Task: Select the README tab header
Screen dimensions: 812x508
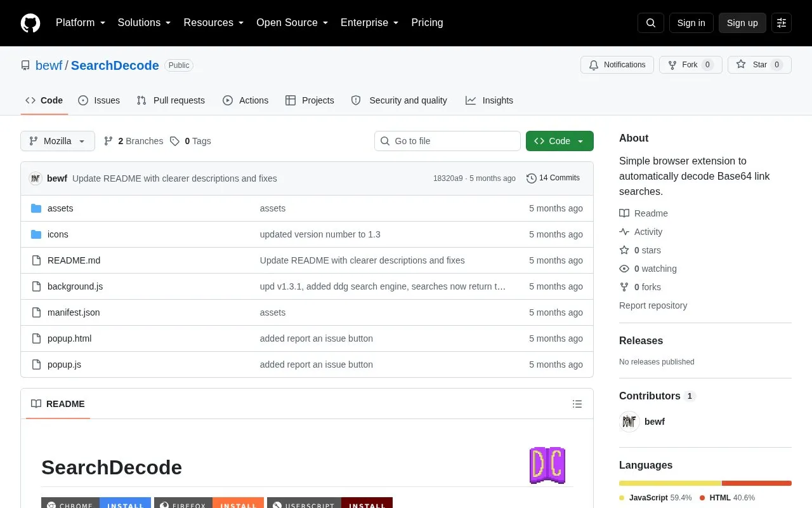Action: pyautogui.click(x=58, y=404)
